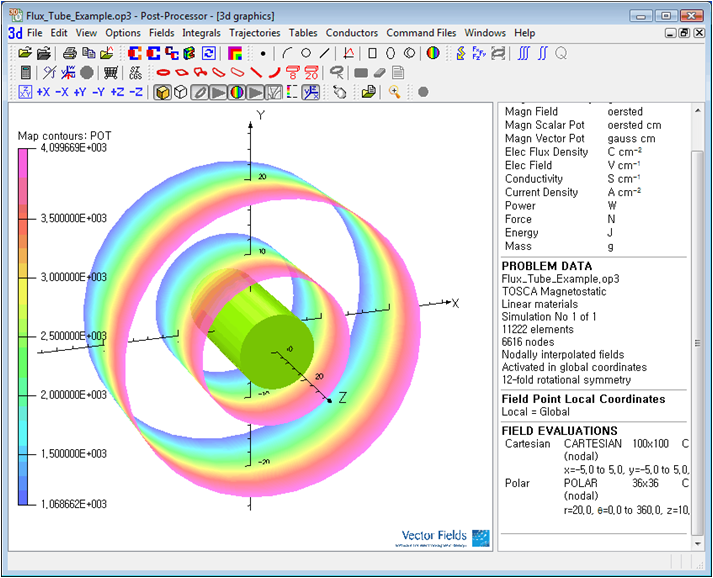Screen dimensions: 713x578
Task: Click the red solenoid conductor icon
Action: coord(163,72)
